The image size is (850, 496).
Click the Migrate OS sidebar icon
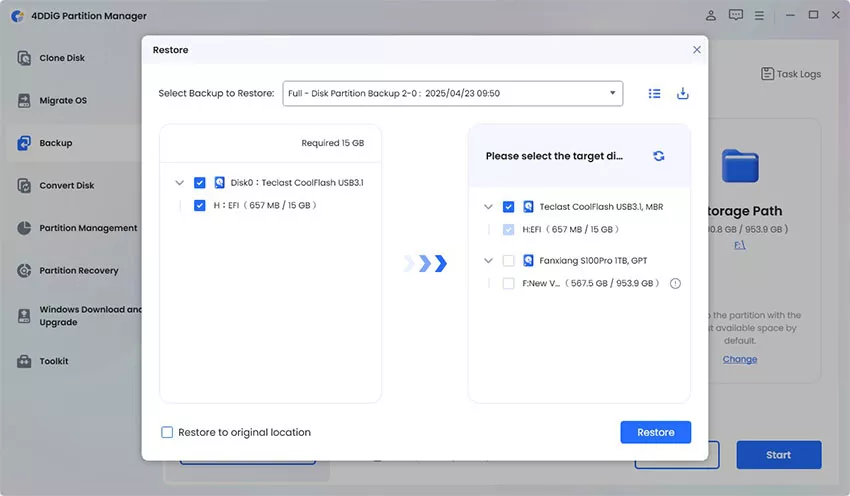(x=24, y=100)
